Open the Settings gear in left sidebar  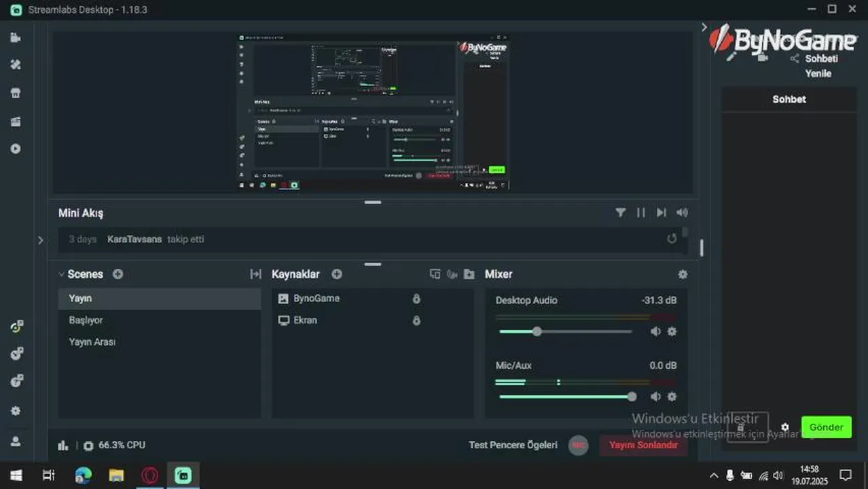tap(16, 411)
